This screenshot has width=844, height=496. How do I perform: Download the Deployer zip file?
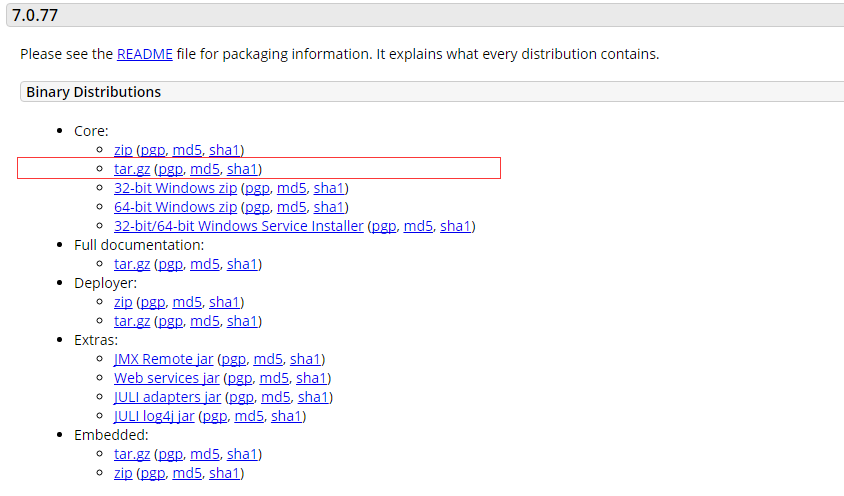tap(123, 302)
